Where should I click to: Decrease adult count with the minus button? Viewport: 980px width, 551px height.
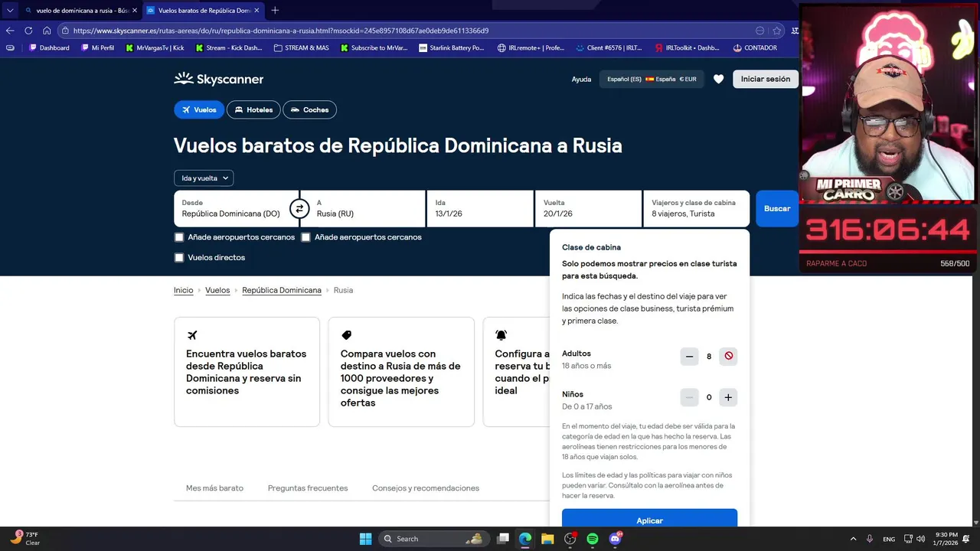(689, 356)
